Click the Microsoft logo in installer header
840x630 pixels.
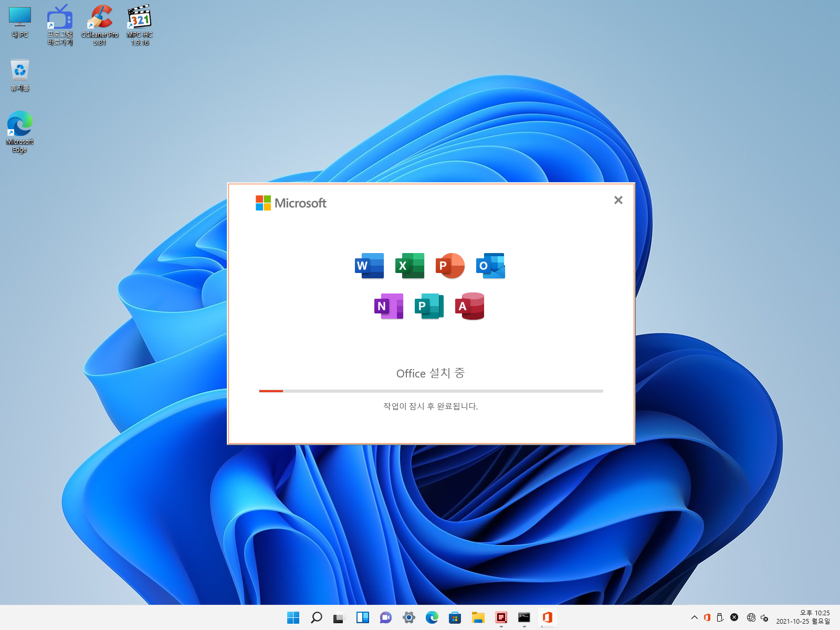point(291,203)
